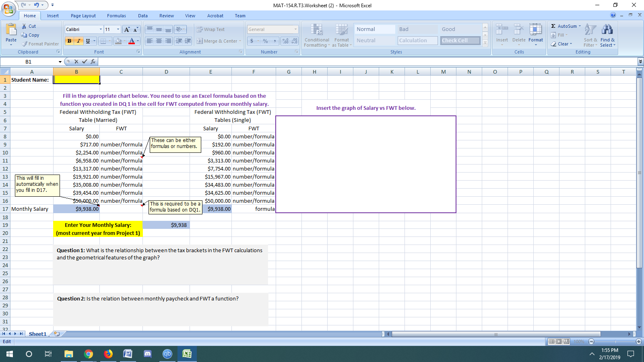The height and width of the screenshot is (362, 644).
Task: Open the font size dropdown
Action: [x=118, y=29]
